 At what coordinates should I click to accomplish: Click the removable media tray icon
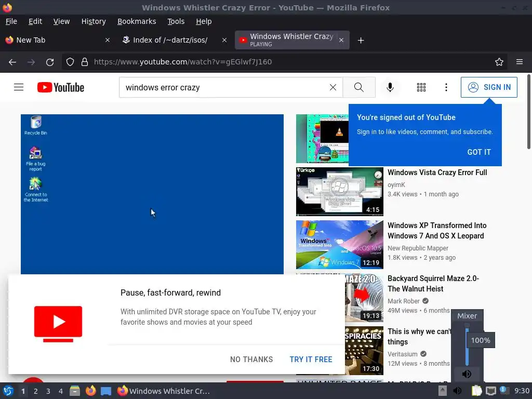point(443,391)
